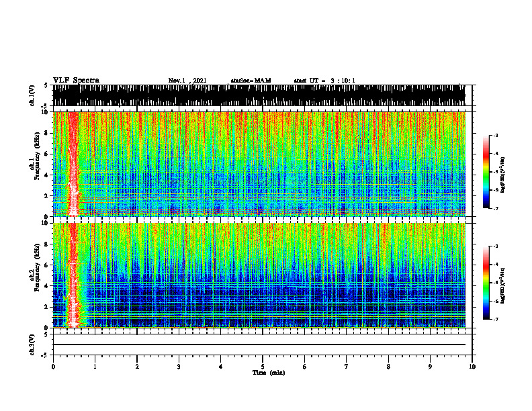Click the "ch.3(V)" axis label
532x411 pixels.
coord(32,345)
